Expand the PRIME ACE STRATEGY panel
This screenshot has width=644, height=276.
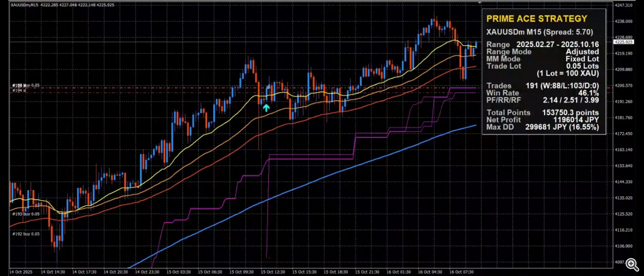537,18
